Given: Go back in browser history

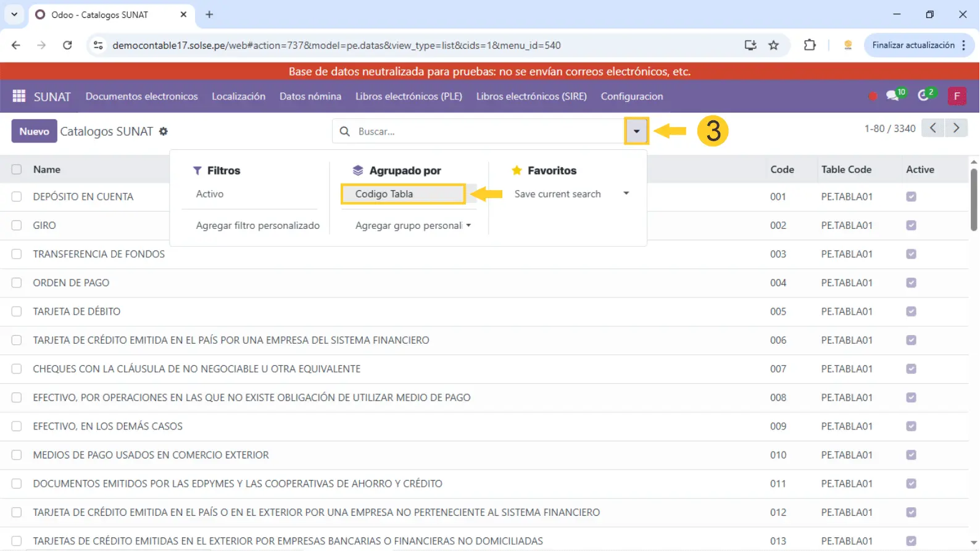Looking at the screenshot, I should pos(16,45).
